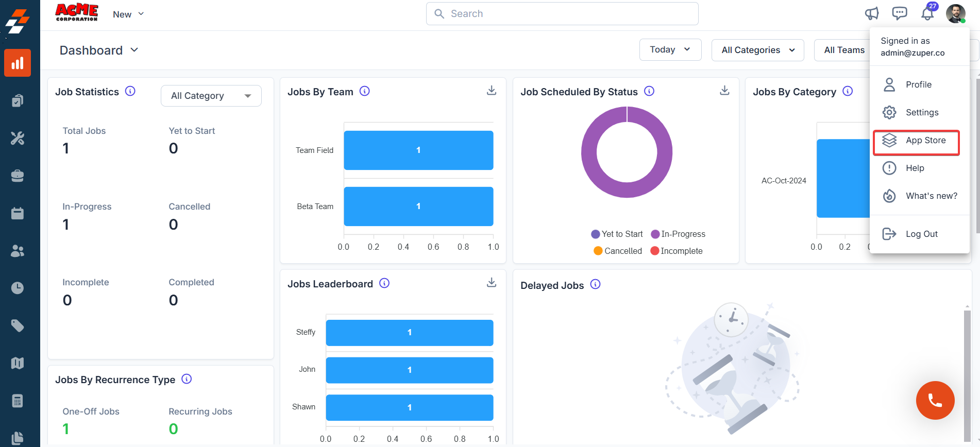The width and height of the screenshot is (980, 447).
Task: Open the customers people icon in sidebar
Action: pyautogui.click(x=18, y=251)
